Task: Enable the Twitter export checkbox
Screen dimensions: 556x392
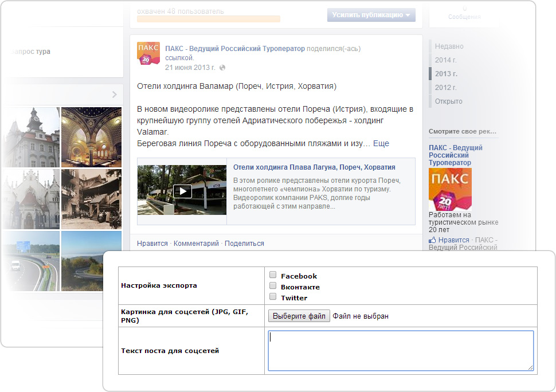Action: [273, 296]
